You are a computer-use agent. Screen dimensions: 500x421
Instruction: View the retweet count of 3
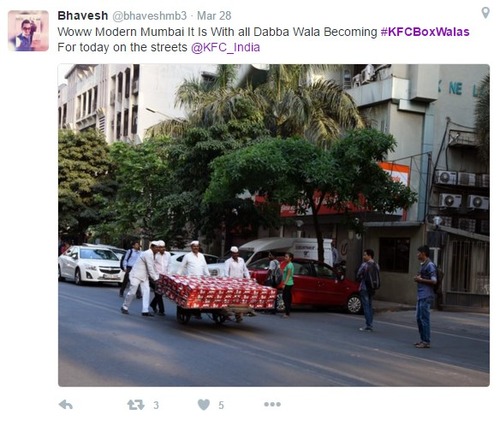pos(156,405)
